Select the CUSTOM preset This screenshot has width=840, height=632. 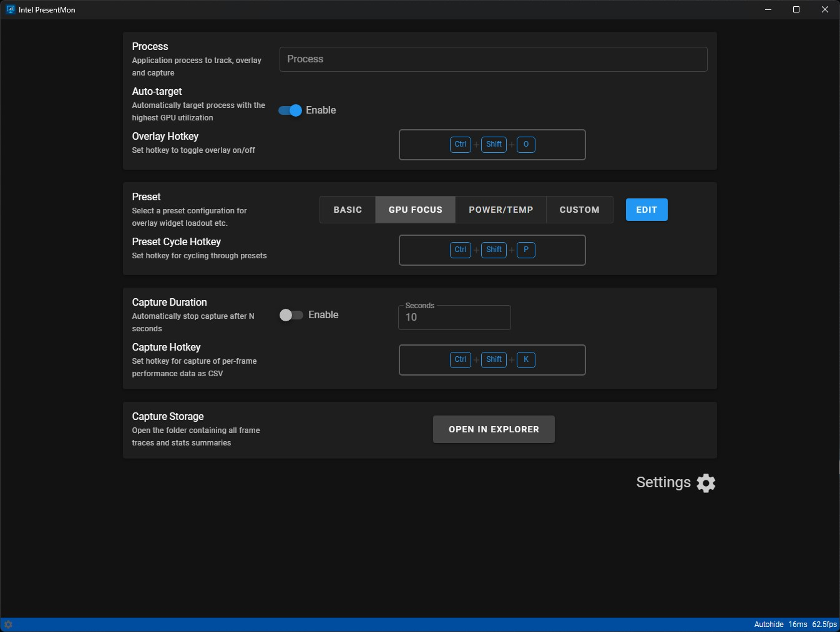579,209
